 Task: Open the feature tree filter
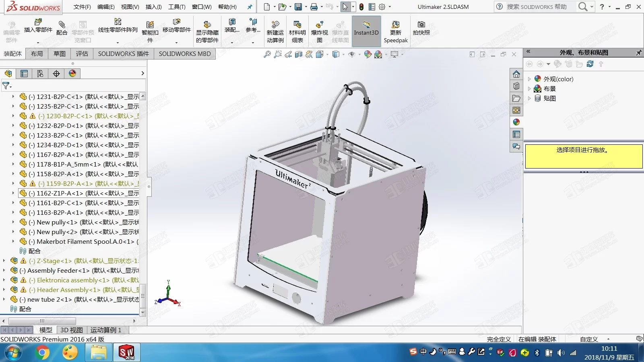tap(7, 86)
